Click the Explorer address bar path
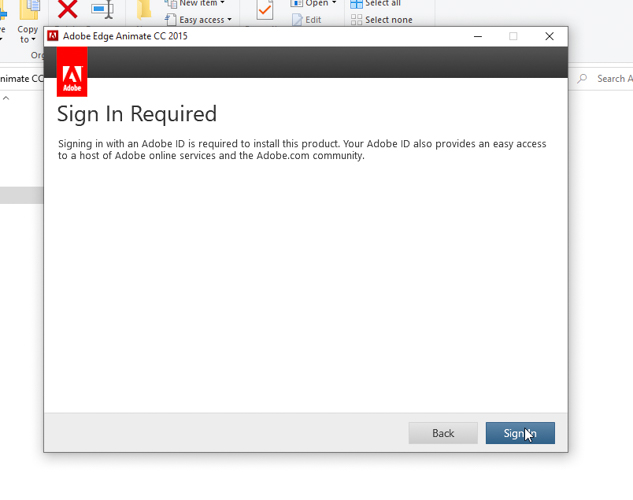The height and width of the screenshot is (500, 633). point(22,78)
